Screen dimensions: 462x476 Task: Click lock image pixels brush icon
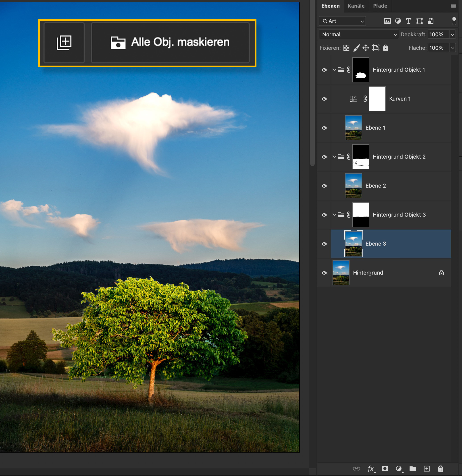356,48
